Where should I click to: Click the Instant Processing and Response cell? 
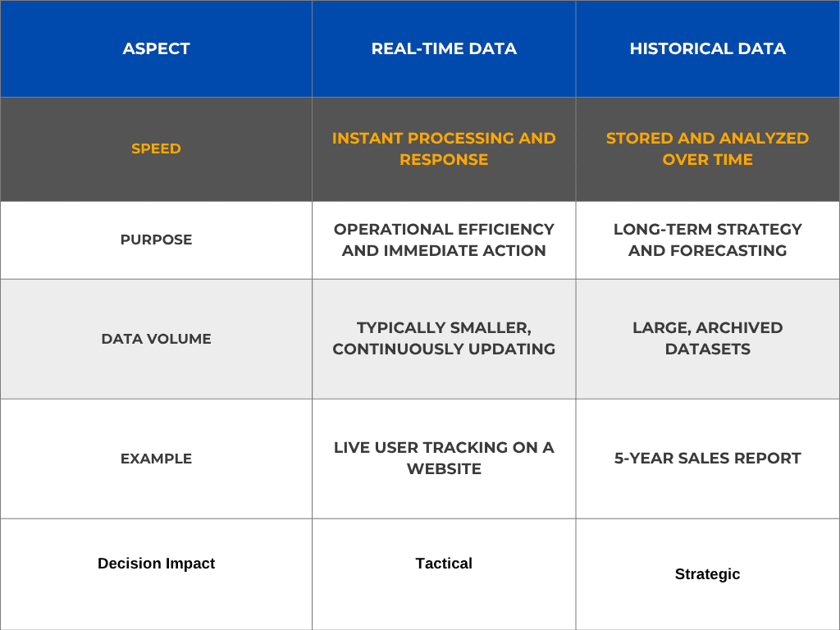click(444, 148)
